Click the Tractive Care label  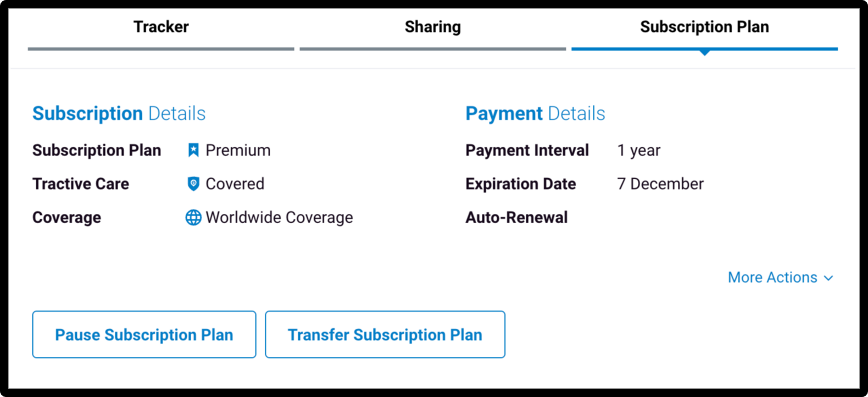click(x=81, y=184)
